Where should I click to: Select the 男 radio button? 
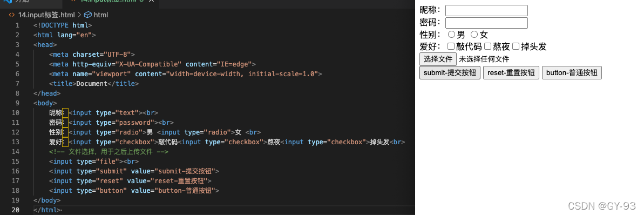pos(451,35)
